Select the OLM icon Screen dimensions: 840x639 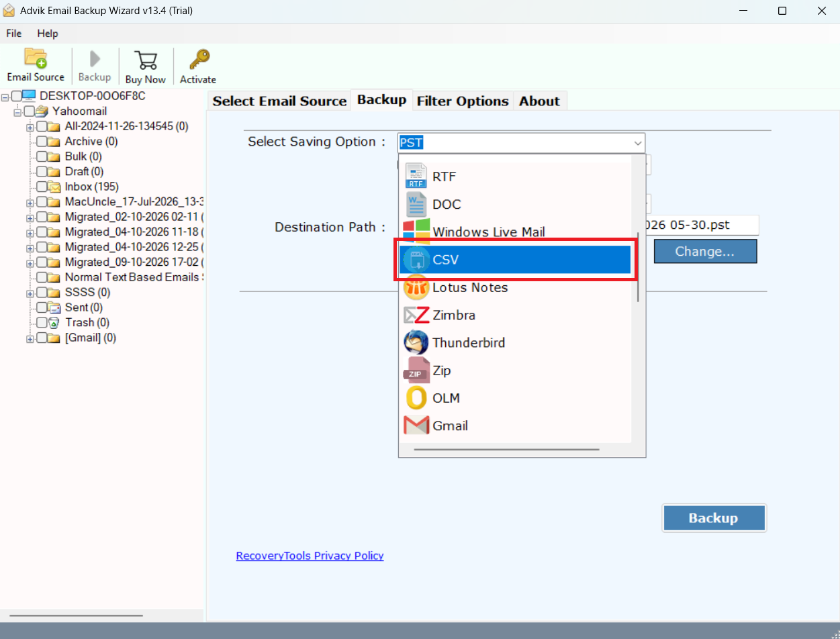416,397
